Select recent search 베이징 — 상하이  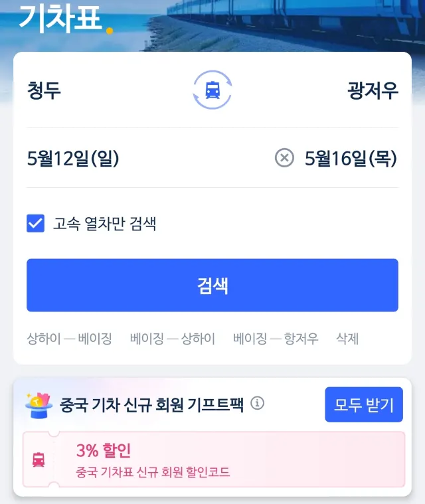coord(173,339)
